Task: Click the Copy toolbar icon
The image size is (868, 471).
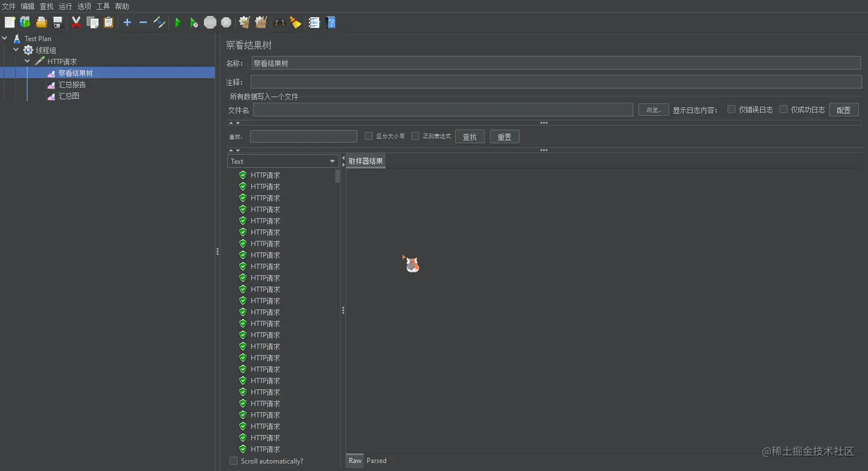Action: point(92,22)
